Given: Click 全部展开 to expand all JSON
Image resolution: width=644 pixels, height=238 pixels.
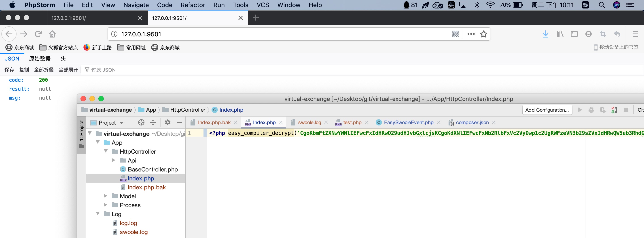Looking at the screenshot, I should [x=68, y=70].
